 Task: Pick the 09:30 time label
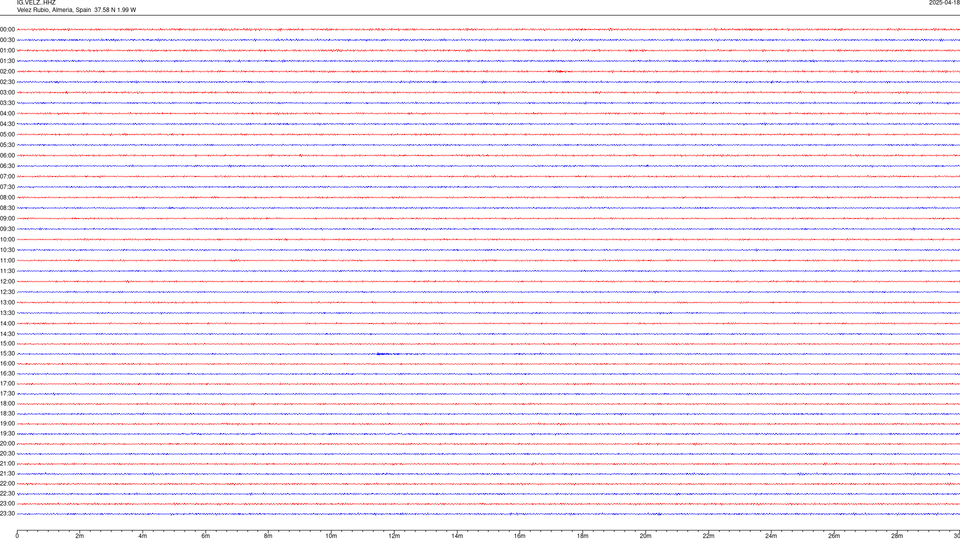(7, 229)
